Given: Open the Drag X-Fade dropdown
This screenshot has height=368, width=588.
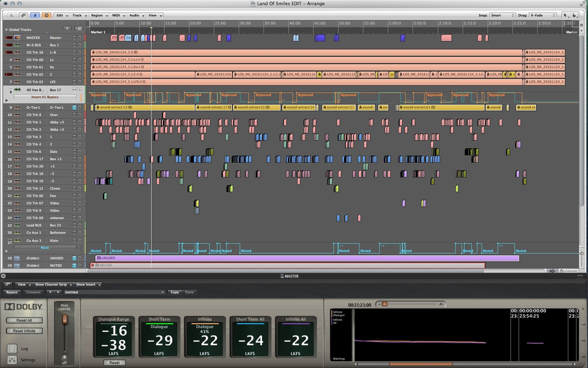Looking at the screenshot, I should click(542, 15).
